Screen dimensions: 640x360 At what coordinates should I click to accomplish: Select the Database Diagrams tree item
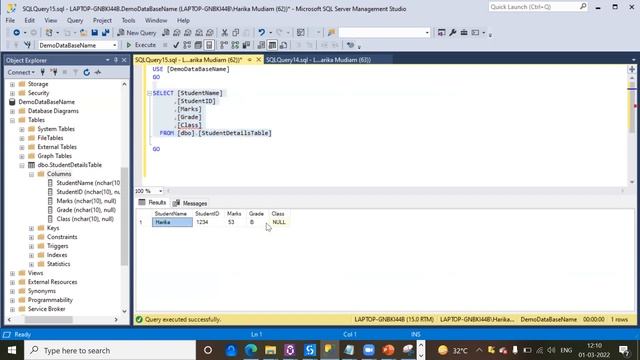[53, 111]
